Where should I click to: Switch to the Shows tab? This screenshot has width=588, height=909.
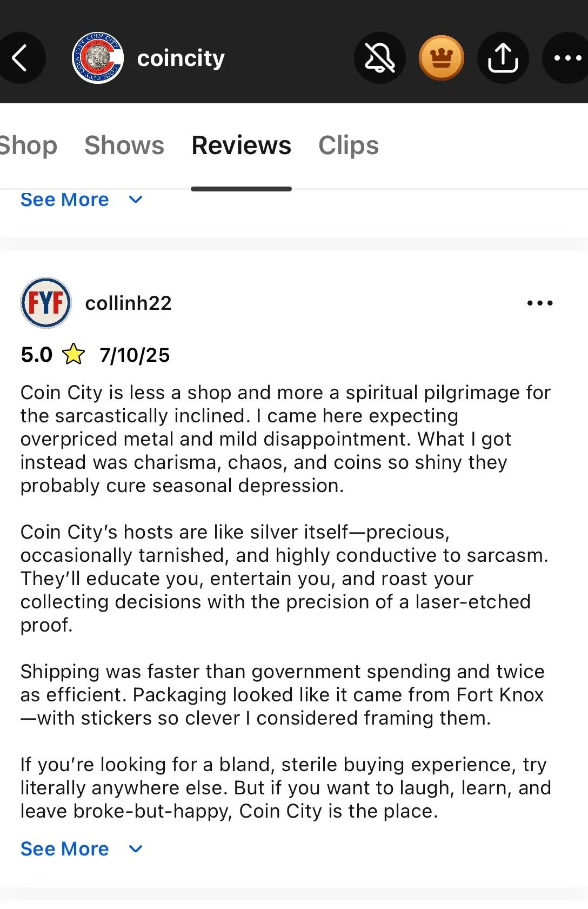(124, 145)
